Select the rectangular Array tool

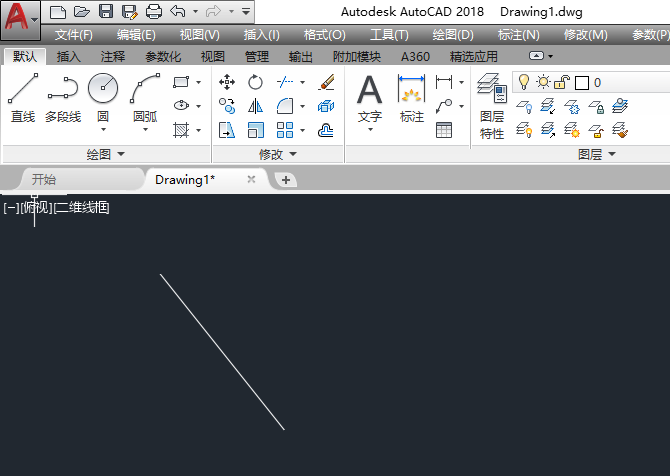pos(285,130)
